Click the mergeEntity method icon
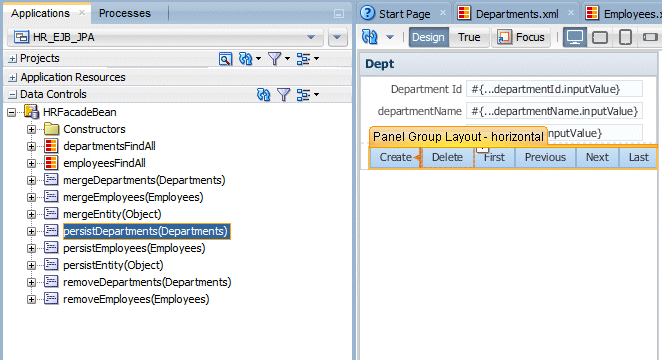This screenshot has height=360, width=662. (x=51, y=214)
